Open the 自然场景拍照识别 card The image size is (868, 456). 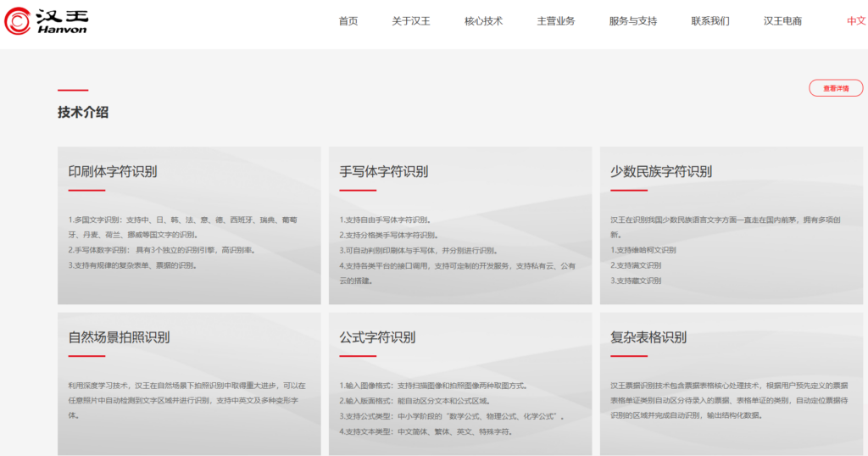click(x=119, y=337)
